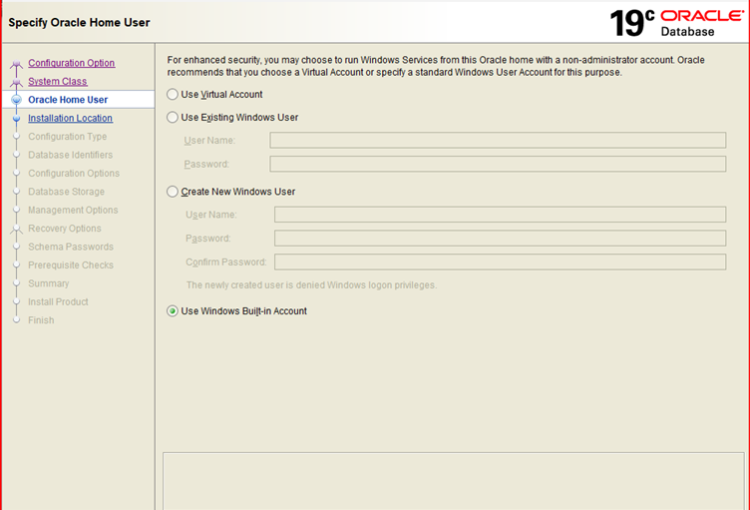The height and width of the screenshot is (510, 750).
Task: Click the empty message pane at bottom
Action: coord(452,480)
